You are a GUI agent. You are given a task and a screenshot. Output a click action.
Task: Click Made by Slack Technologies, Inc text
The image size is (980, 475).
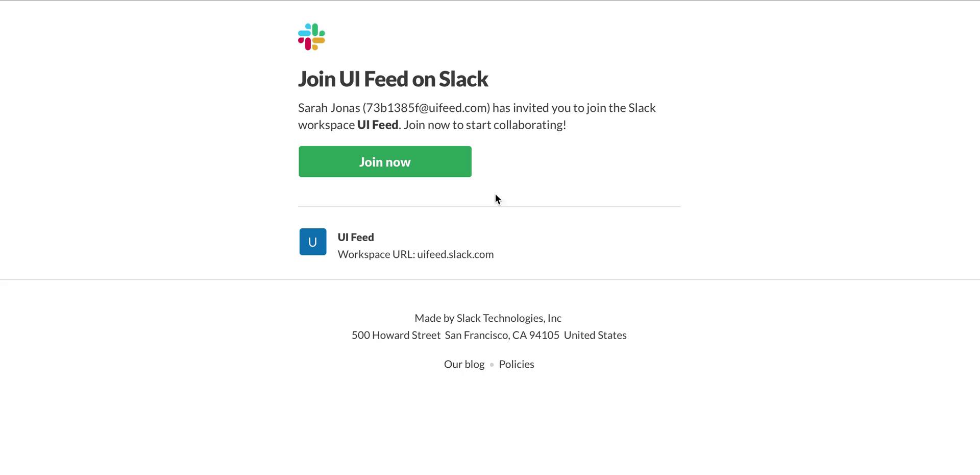click(488, 318)
